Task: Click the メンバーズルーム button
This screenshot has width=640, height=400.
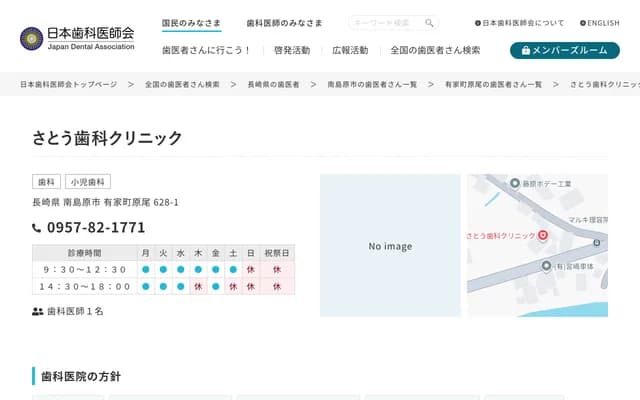Action: pyautogui.click(x=564, y=50)
